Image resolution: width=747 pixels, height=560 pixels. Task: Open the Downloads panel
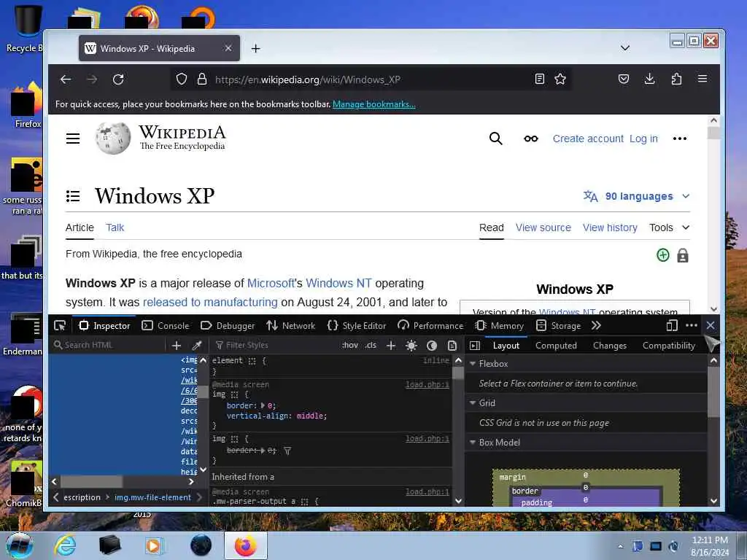point(650,79)
